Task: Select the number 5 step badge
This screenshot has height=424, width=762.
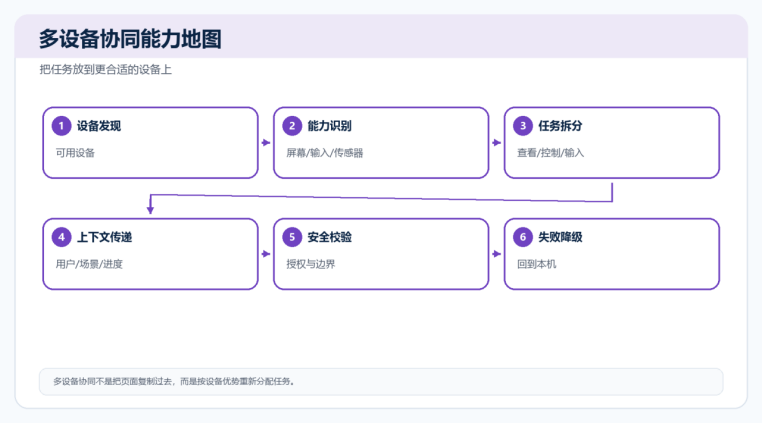Action: tap(292, 237)
